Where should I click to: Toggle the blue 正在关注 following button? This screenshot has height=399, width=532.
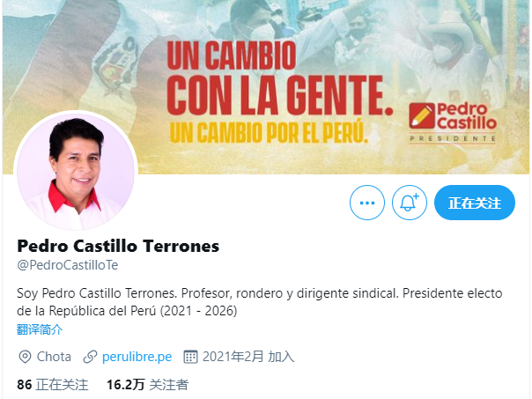pyautogui.click(x=475, y=203)
